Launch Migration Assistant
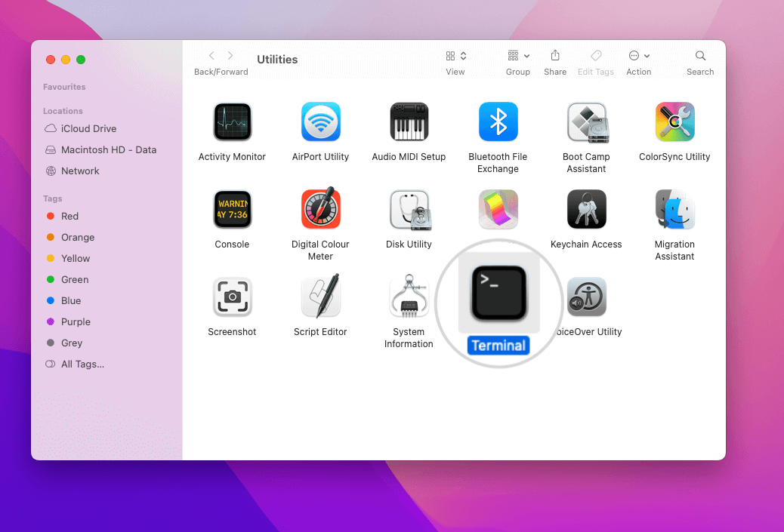The width and height of the screenshot is (784, 532). click(674, 209)
